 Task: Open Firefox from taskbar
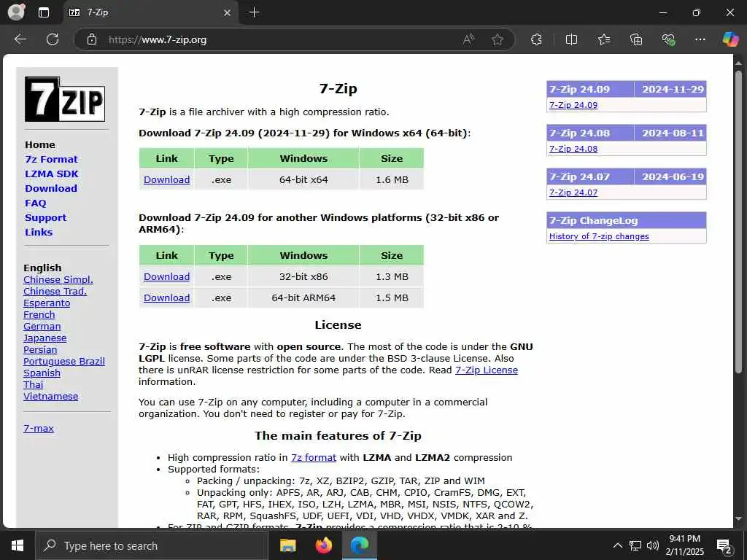point(324,545)
